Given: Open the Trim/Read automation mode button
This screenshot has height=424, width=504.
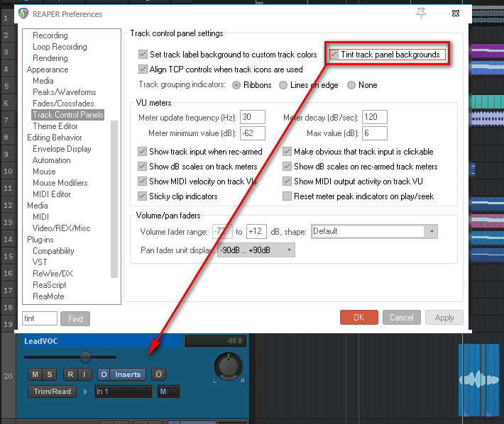Looking at the screenshot, I should click(x=52, y=391).
